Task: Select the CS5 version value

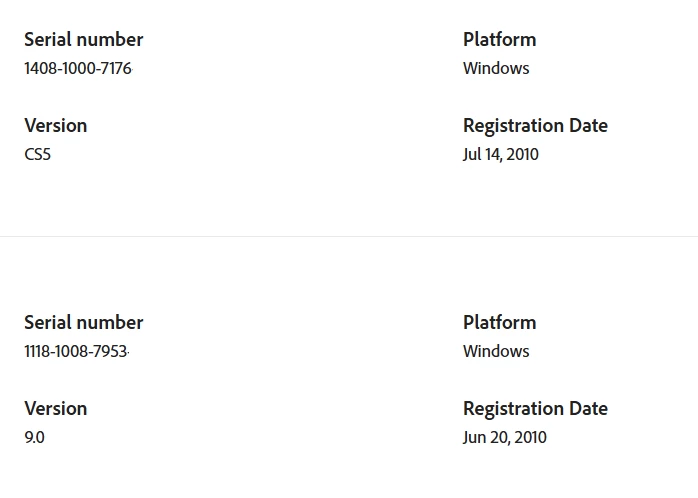Action: pyautogui.click(x=37, y=154)
